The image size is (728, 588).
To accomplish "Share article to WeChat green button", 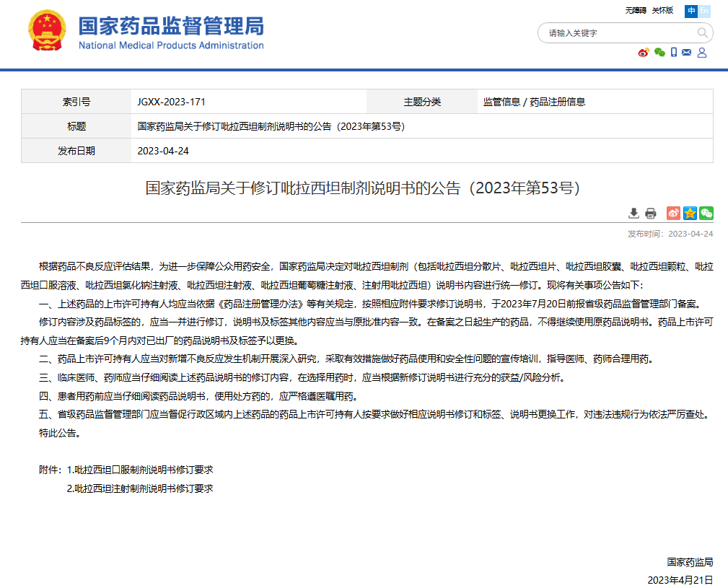I will 706,213.
